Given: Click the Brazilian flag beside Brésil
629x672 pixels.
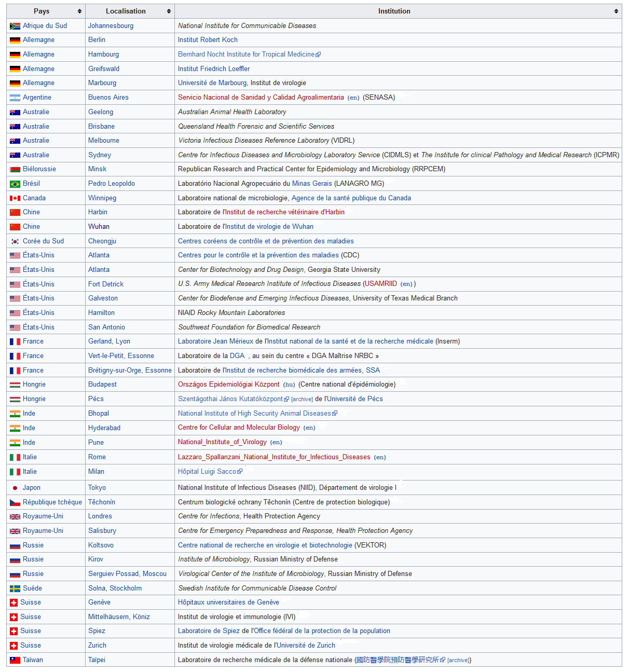Looking at the screenshot, I should 15,184.
